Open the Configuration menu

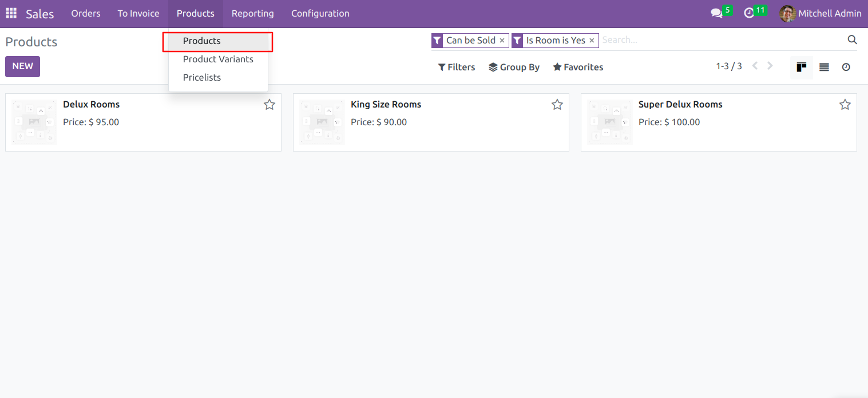pyautogui.click(x=320, y=13)
